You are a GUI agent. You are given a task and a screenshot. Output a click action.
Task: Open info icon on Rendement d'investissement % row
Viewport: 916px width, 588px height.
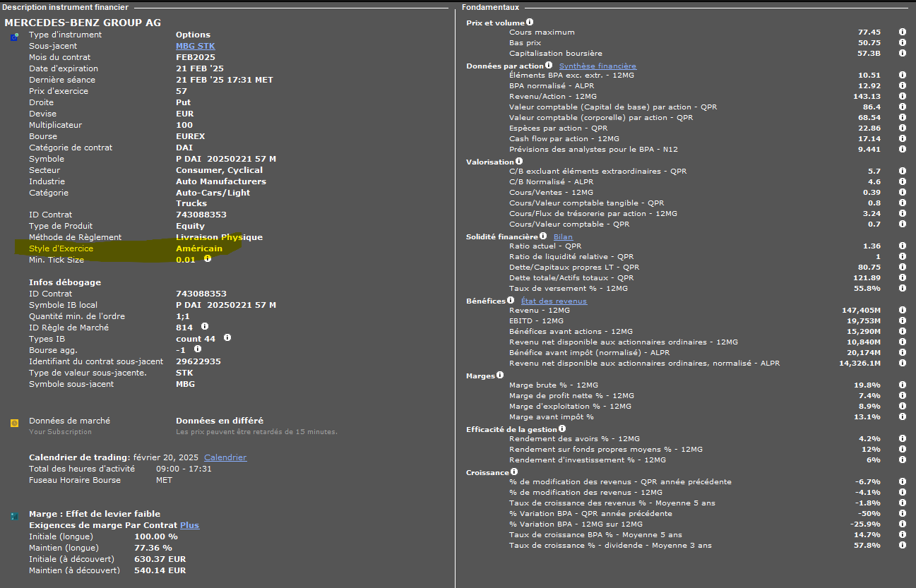(903, 460)
